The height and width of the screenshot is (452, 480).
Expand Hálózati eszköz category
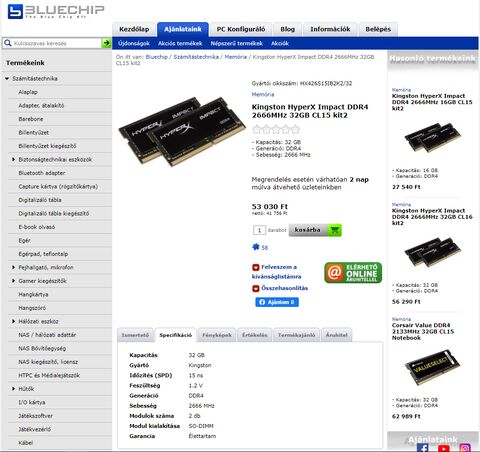coord(13,321)
